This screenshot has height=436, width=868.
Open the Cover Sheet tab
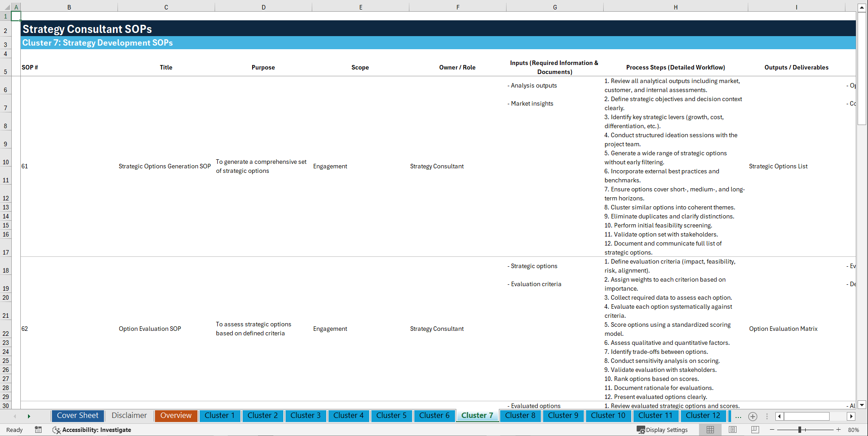77,416
